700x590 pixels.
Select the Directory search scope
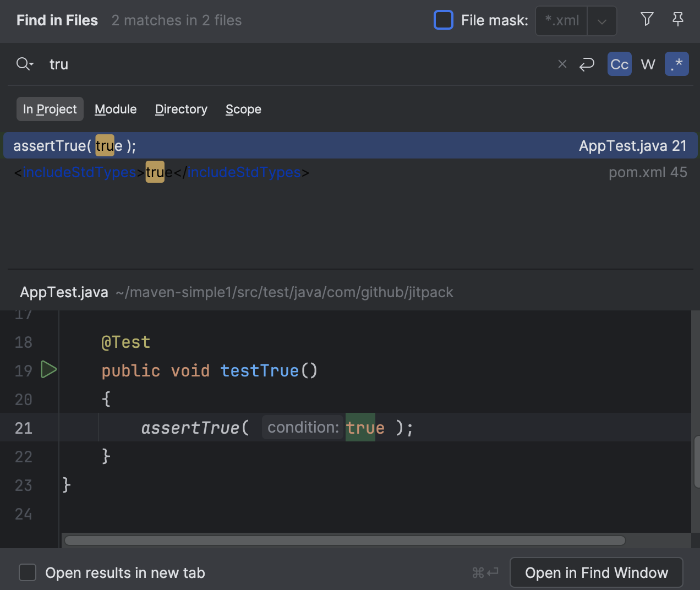pos(181,109)
